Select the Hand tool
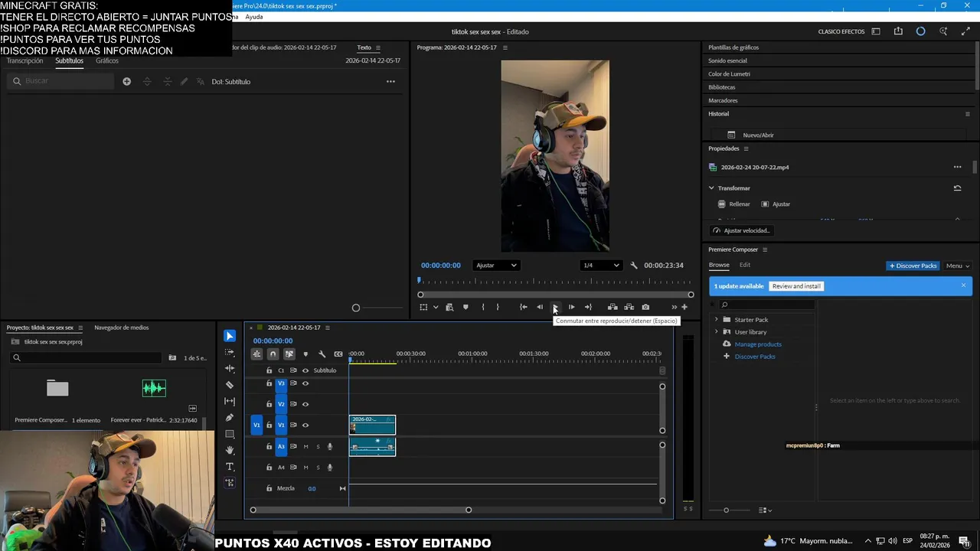Viewport: 980px width, 551px height. pyautogui.click(x=230, y=450)
